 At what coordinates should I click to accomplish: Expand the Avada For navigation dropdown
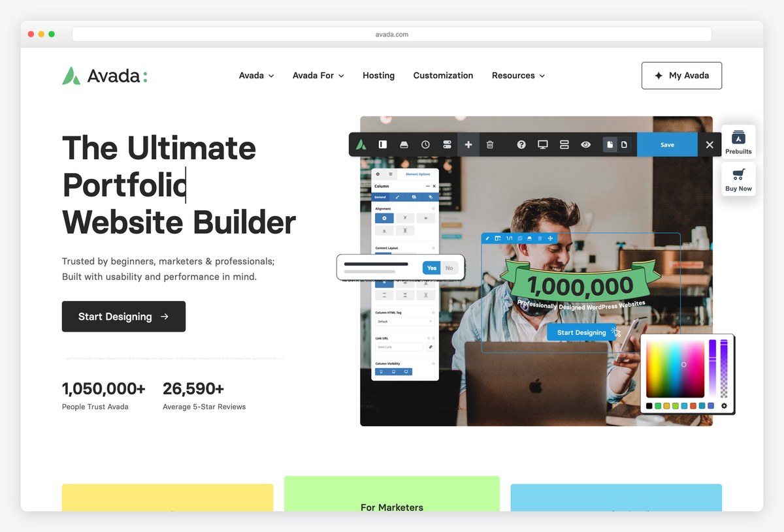(318, 76)
